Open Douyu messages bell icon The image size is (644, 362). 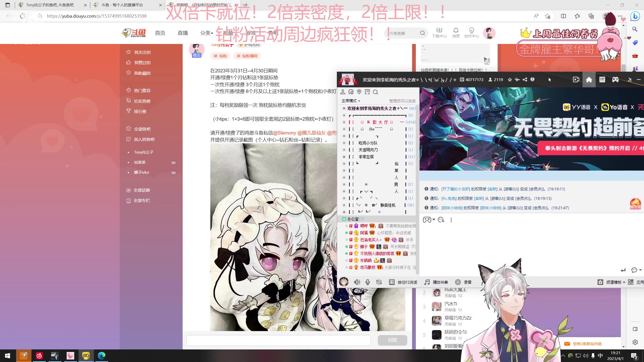[456, 33]
